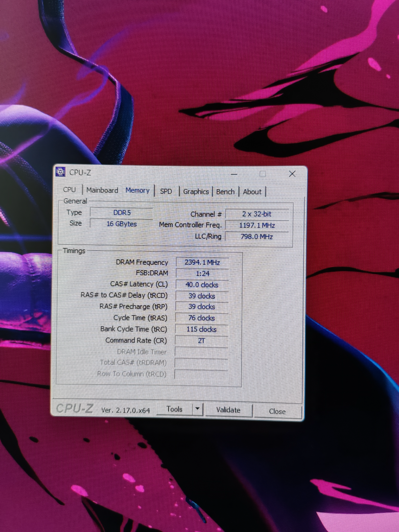Click the Tools button
Viewport: 399px width, 532px height.
(174, 409)
